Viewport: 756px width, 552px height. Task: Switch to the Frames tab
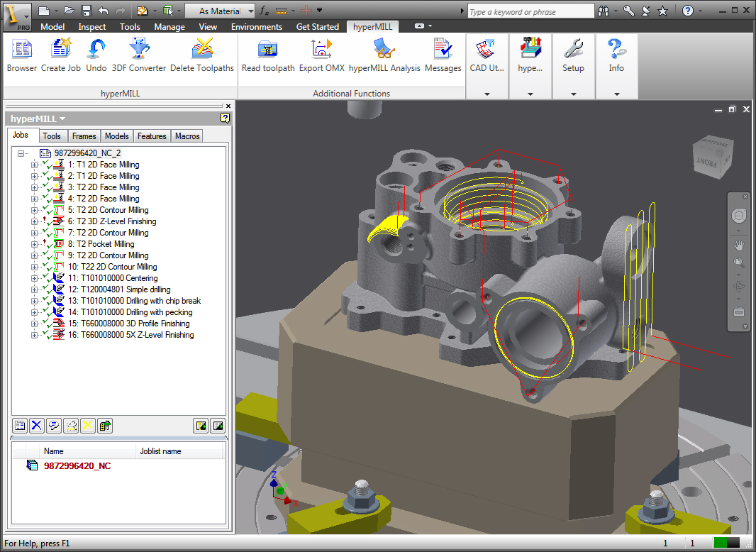point(84,136)
